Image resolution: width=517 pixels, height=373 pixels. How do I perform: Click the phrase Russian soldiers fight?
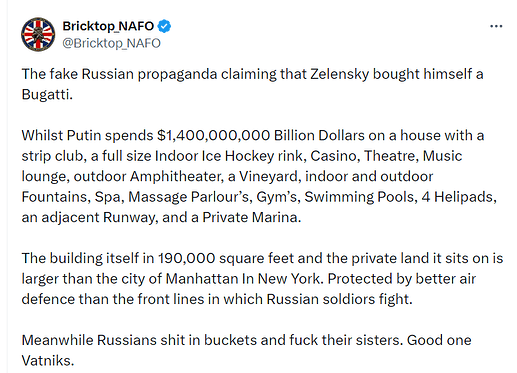click(x=339, y=299)
